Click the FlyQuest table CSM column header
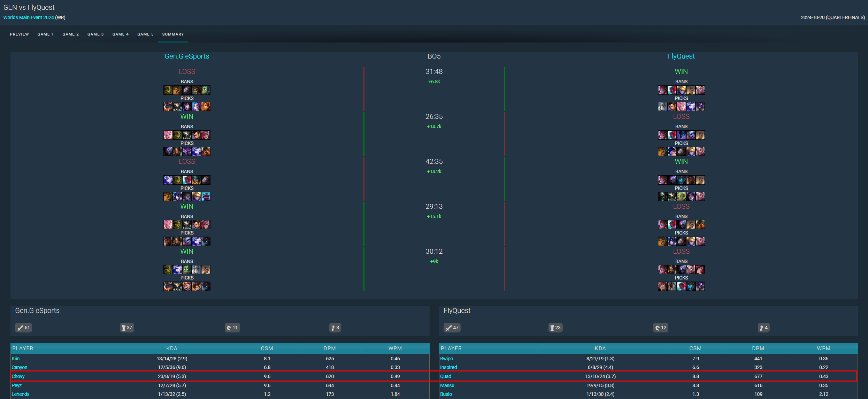The height and width of the screenshot is (399, 868). (x=696, y=348)
